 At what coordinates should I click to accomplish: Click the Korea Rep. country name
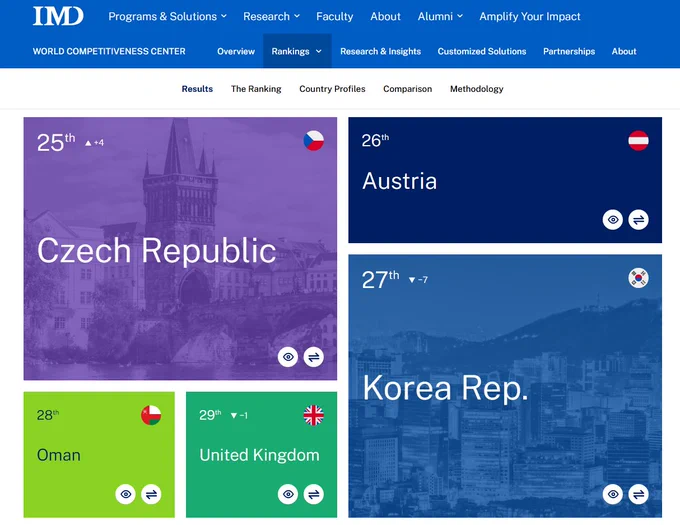(445, 388)
